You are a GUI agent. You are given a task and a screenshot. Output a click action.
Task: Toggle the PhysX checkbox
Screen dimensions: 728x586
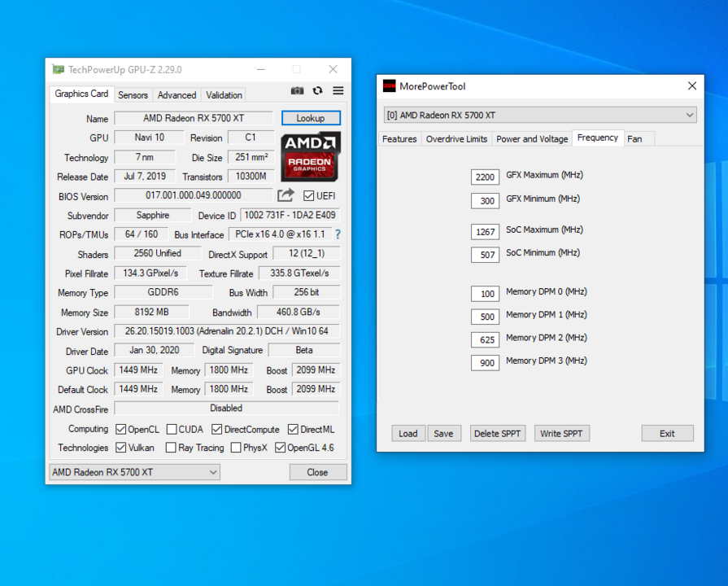pyautogui.click(x=236, y=448)
